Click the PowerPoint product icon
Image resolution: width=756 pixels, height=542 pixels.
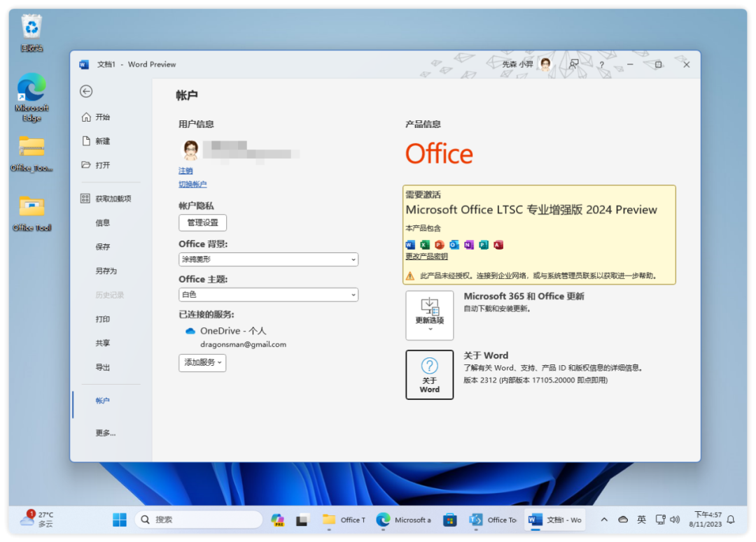[440, 245]
